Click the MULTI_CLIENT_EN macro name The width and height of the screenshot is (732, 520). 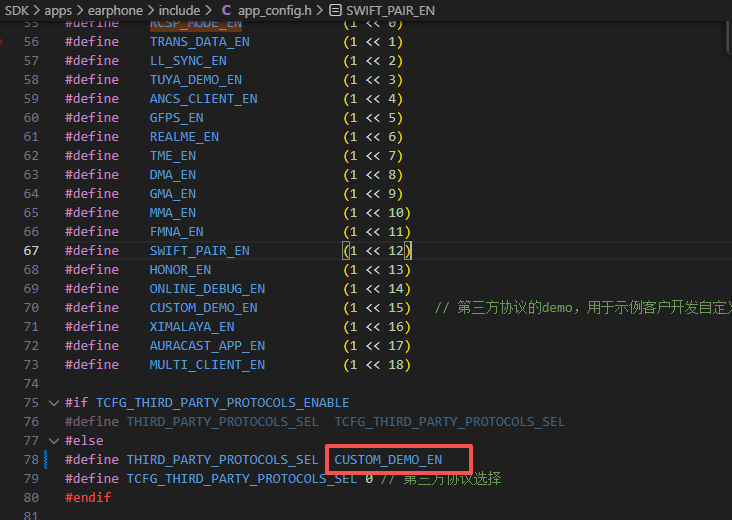tap(207, 365)
